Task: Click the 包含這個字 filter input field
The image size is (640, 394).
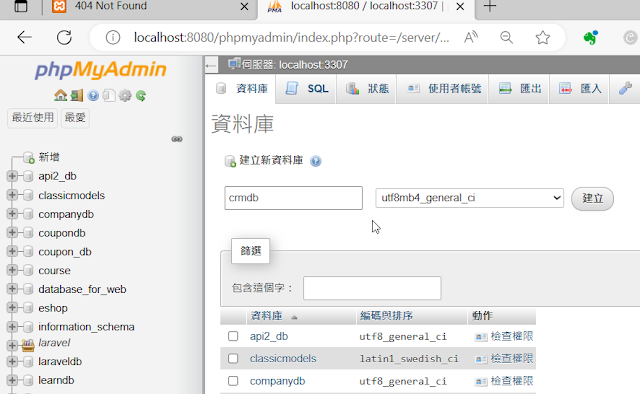Action: [x=372, y=288]
